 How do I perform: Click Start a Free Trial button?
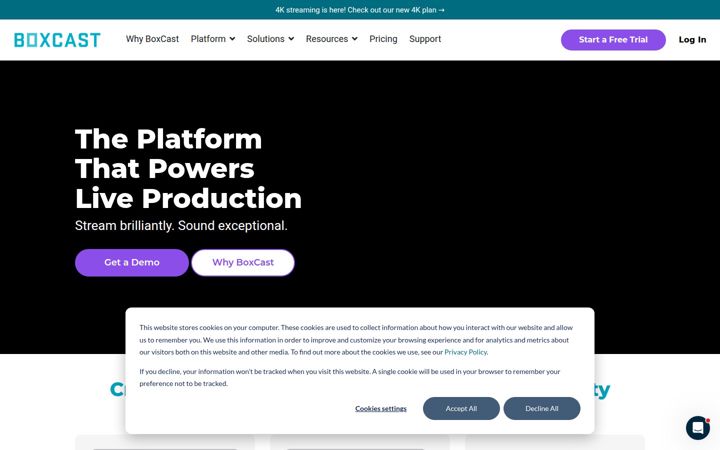(x=613, y=40)
